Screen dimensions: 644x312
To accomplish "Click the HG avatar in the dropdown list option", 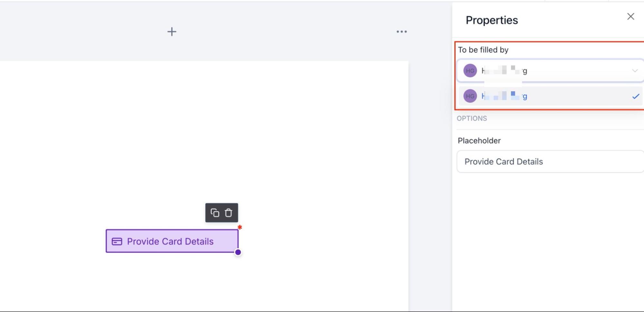I will click(x=470, y=96).
